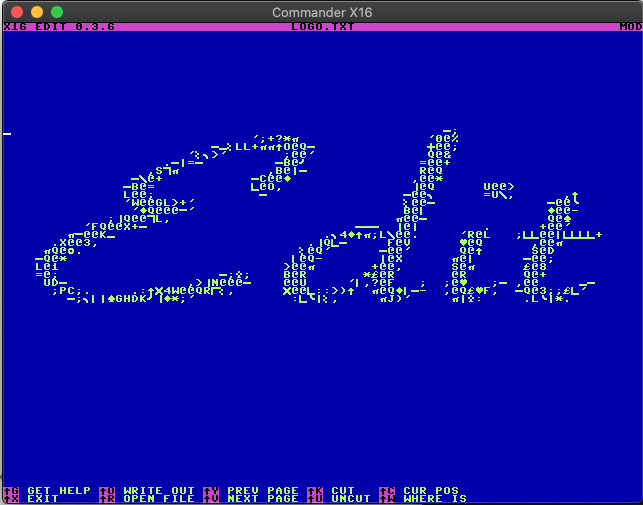
Task: Click the Commander X16 window title
Action: pos(322,12)
